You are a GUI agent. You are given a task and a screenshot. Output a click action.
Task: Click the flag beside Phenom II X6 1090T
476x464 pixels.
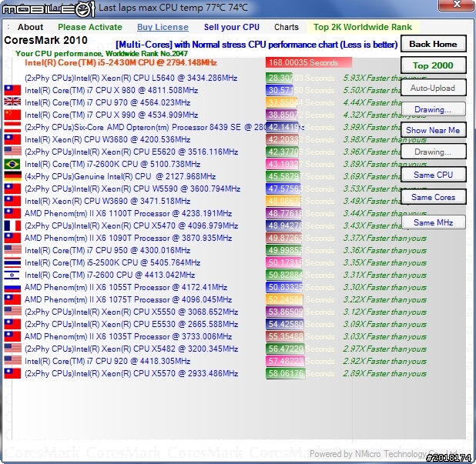[12, 238]
